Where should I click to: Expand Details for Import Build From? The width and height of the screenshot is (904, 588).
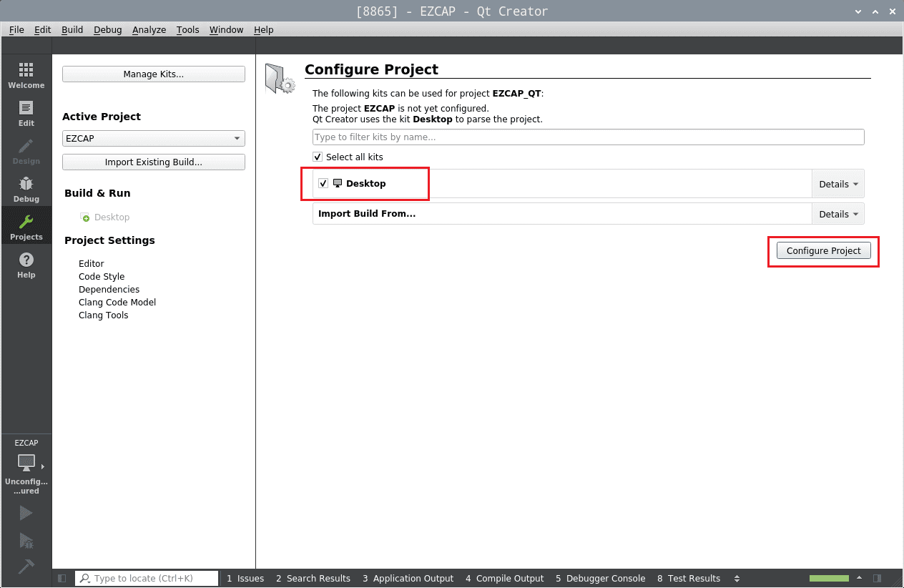coord(838,214)
